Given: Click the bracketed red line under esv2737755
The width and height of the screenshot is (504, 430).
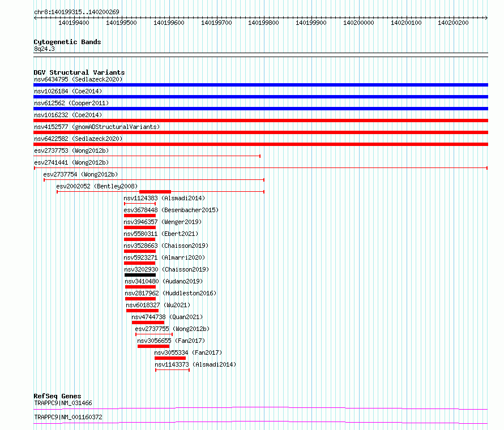Looking at the screenshot, I should (154, 334).
